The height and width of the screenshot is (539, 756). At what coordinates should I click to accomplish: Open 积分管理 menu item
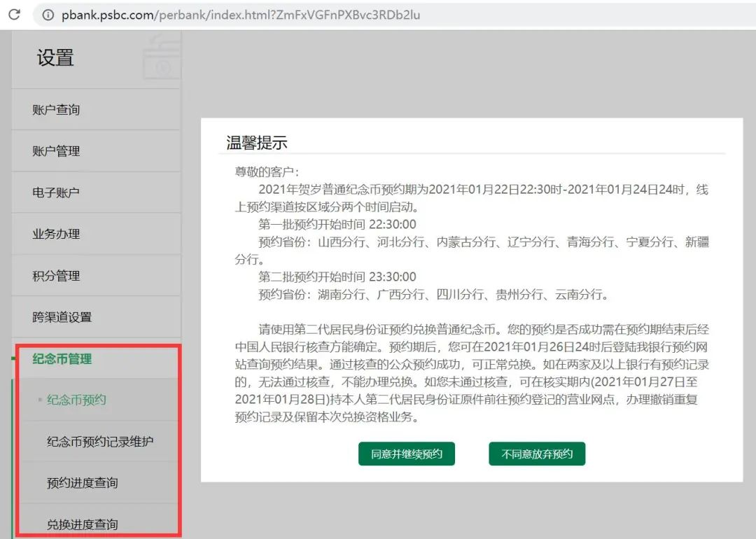coord(56,275)
